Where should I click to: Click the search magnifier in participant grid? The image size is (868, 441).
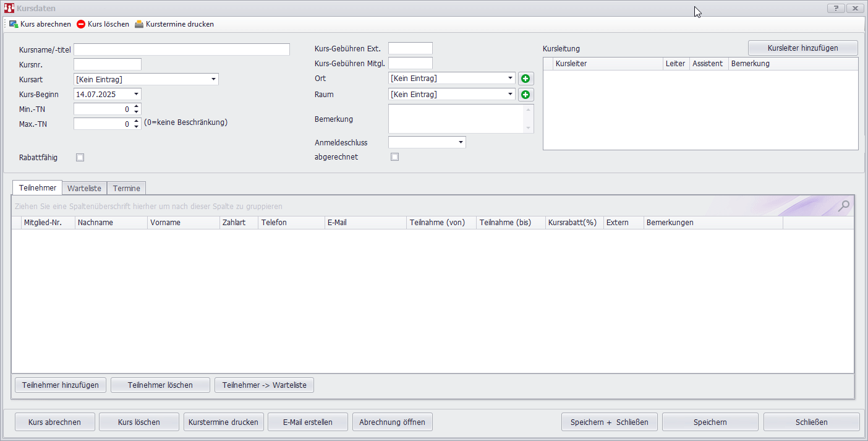843,206
